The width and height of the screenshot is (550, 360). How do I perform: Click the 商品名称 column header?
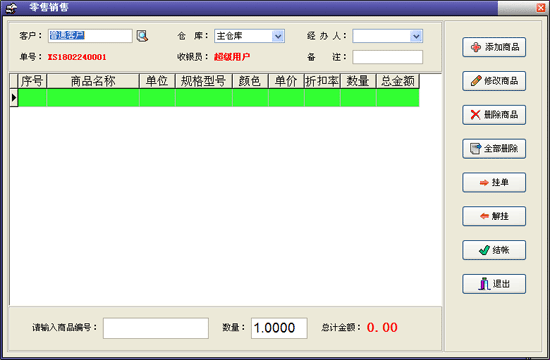93,81
